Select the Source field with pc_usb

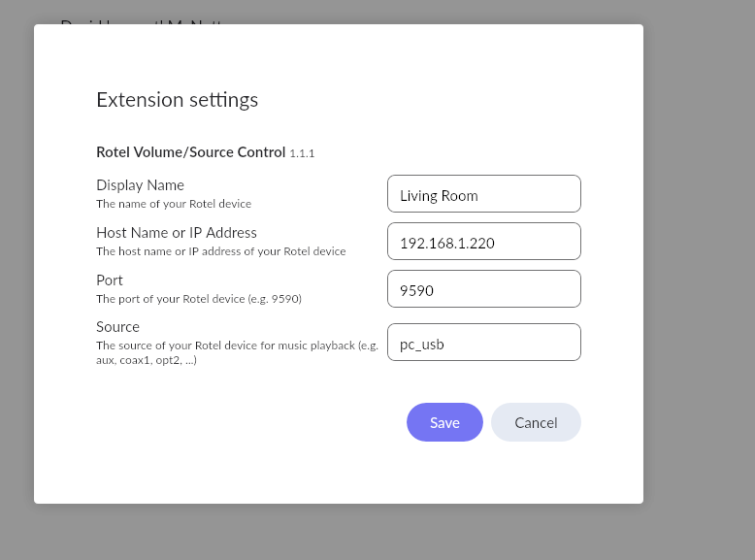pos(484,343)
